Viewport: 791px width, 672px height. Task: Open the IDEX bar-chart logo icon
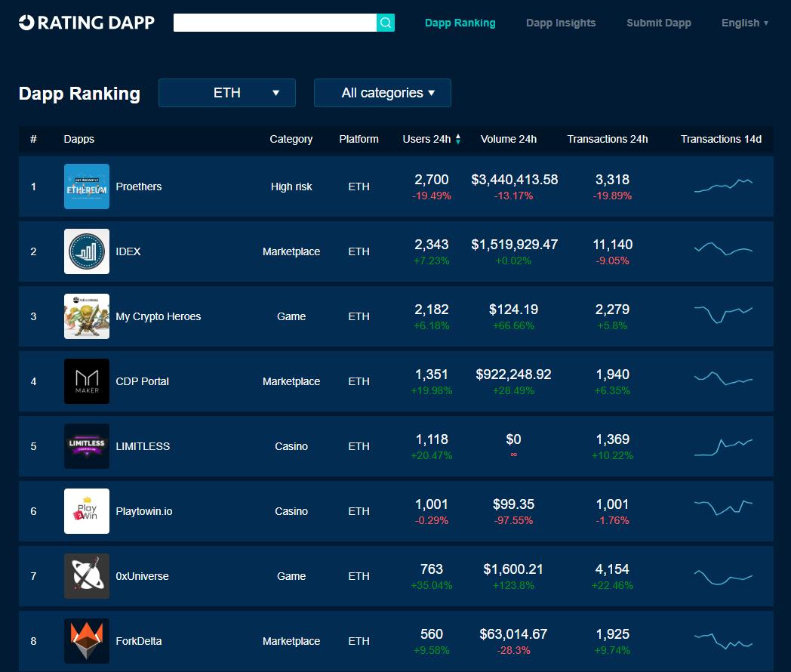[87, 251]
